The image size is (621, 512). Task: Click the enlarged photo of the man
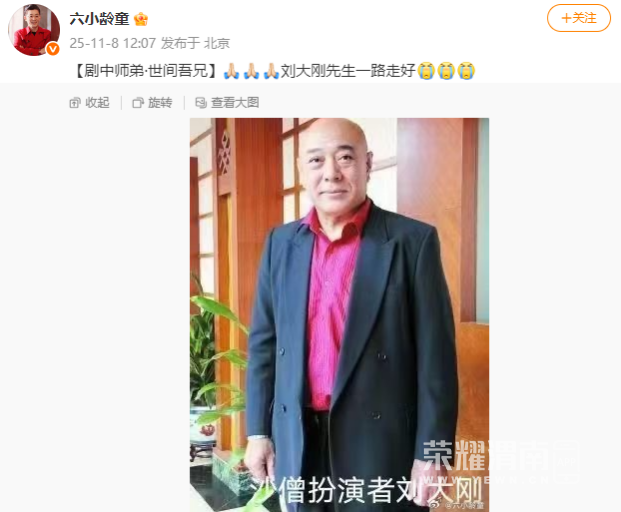[x=339, y=315]
